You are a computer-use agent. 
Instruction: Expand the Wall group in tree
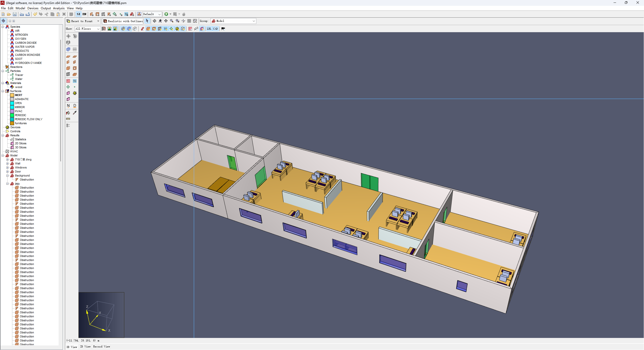pos(8,164)
